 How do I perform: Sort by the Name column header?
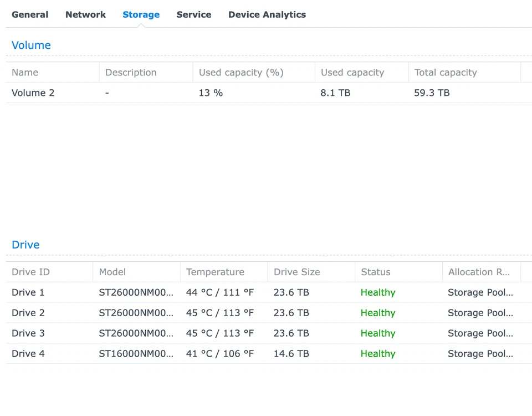pos(25,72)
